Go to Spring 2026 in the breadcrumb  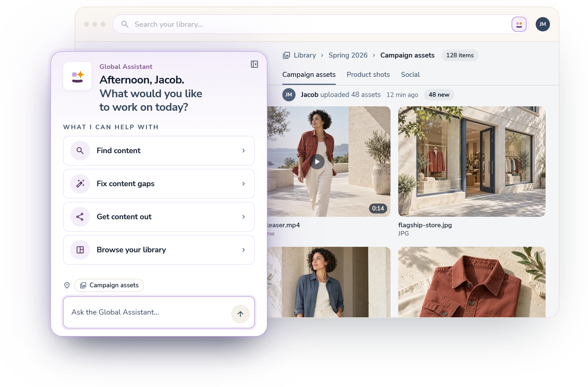tap(348, 55)
